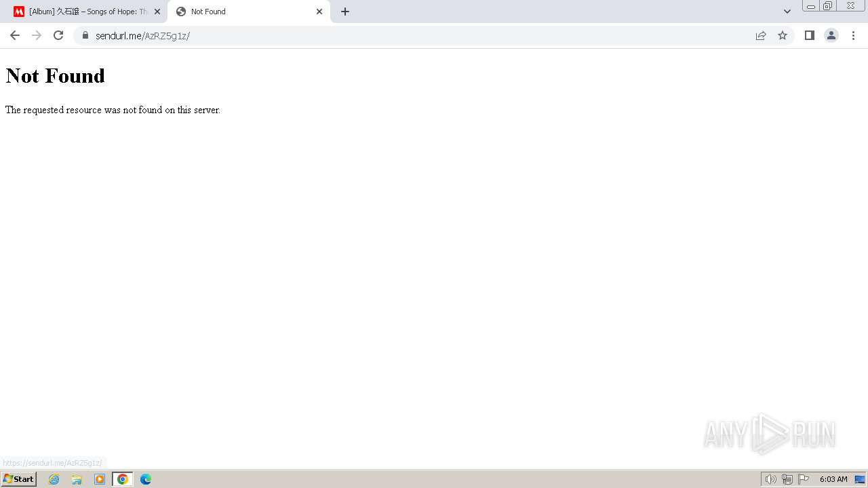This screenshot has width=868, height=488.
Task: Open Chrome's three-dot menu
Action: pyautogui.click(x=853, y=35)
